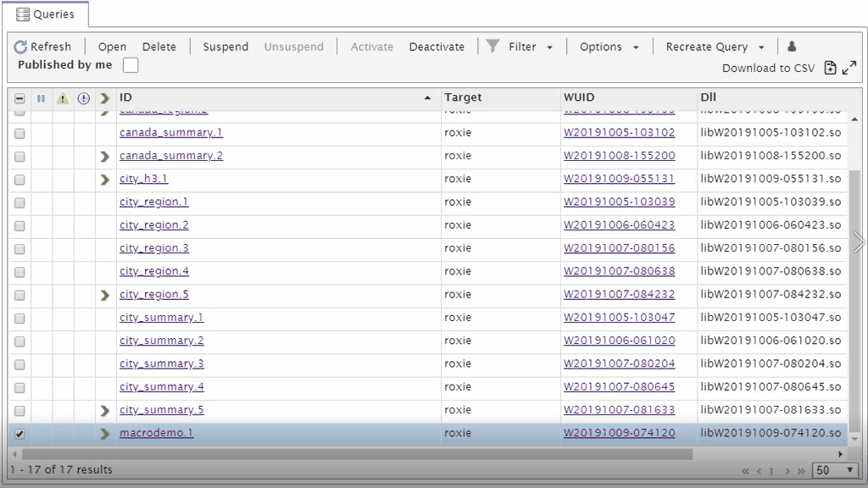868x488 pixels.
Task: Click the Queries tab icon
Action: pyautogui.click(x=23, y=14)
